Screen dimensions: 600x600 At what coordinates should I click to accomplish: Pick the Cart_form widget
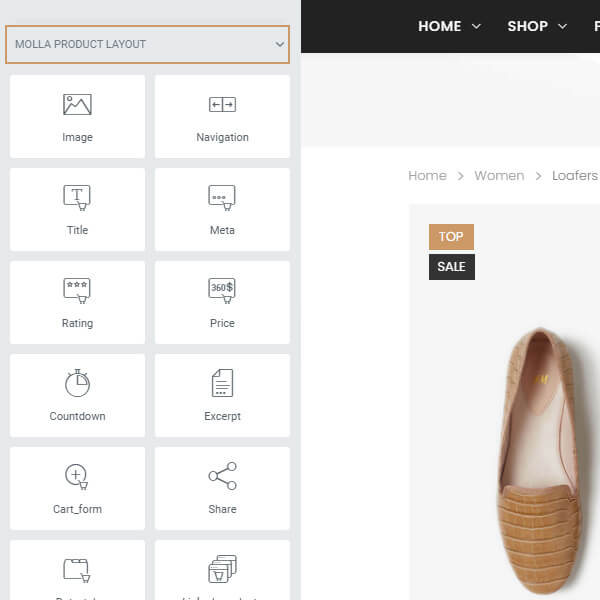77,477
